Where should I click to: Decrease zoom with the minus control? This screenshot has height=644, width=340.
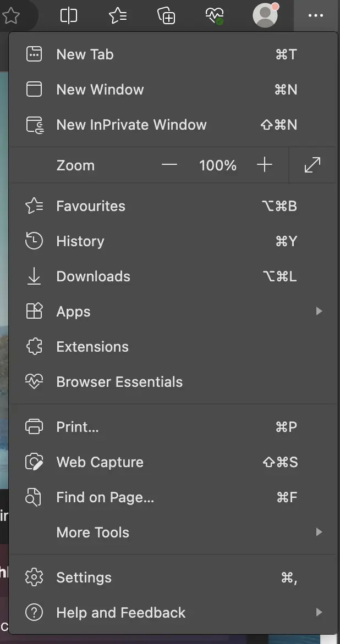(169, 165)
